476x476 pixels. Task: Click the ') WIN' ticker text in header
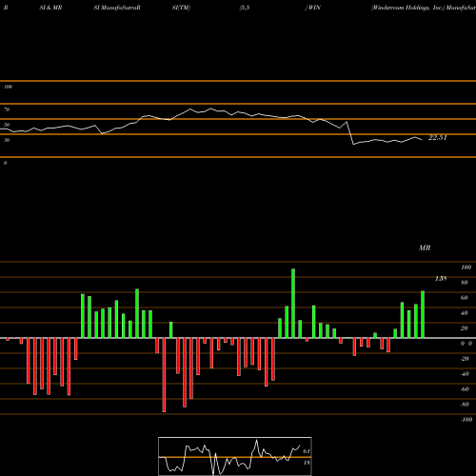[312, 8]
